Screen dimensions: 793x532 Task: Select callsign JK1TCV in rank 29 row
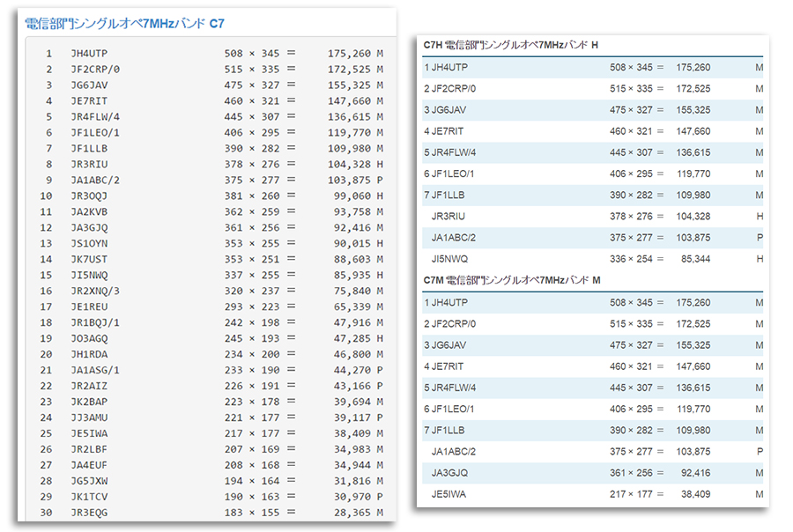point(89,497)
